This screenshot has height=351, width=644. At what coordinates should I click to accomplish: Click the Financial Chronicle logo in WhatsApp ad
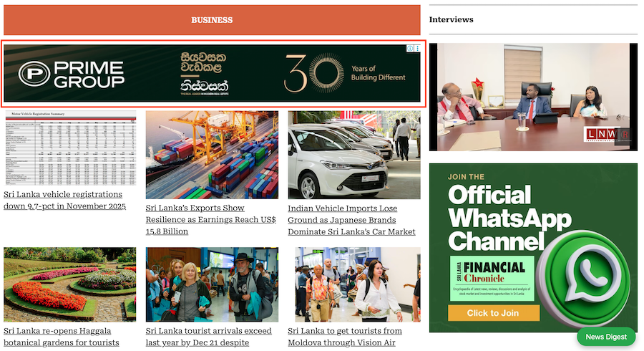(492, 273)
